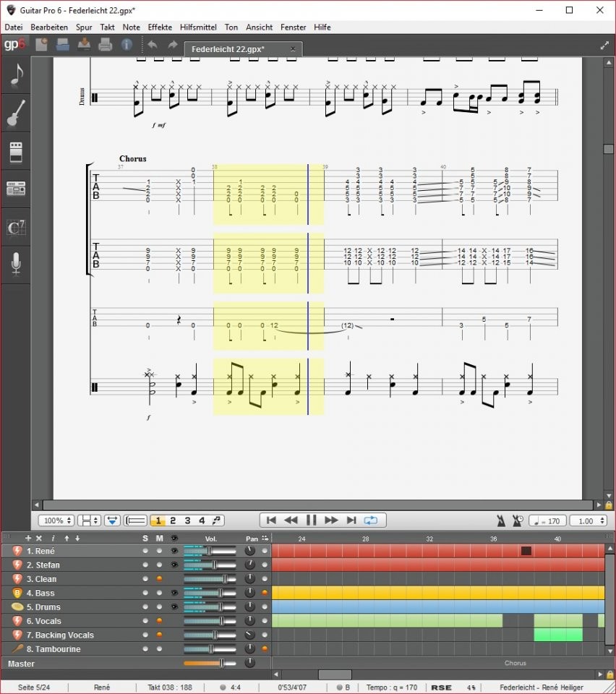Click the timeline horizontal scrollbar thumb
The image size is (616, 694).
tap(335, 674)
